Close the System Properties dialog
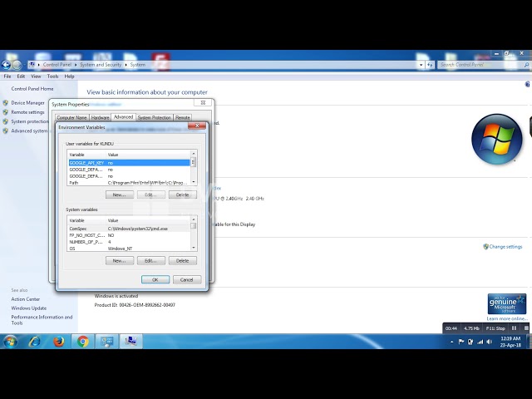 pos(203,102)
